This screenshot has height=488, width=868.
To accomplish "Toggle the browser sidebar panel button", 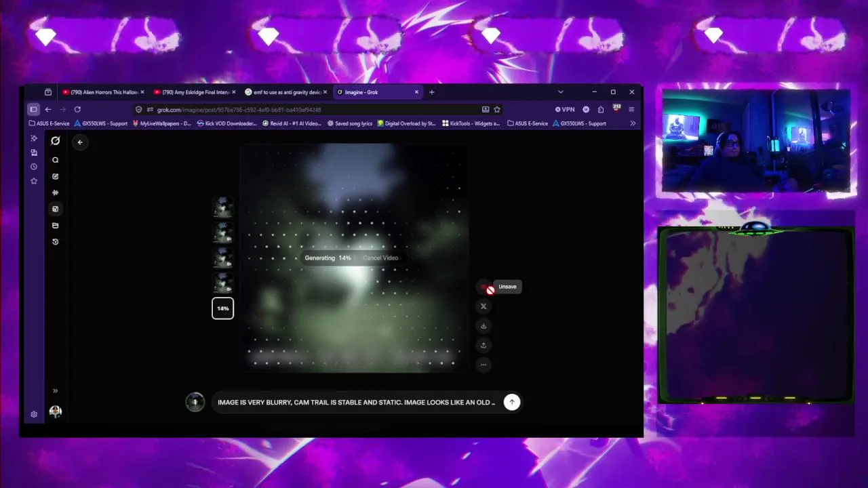I will (33, 109).
